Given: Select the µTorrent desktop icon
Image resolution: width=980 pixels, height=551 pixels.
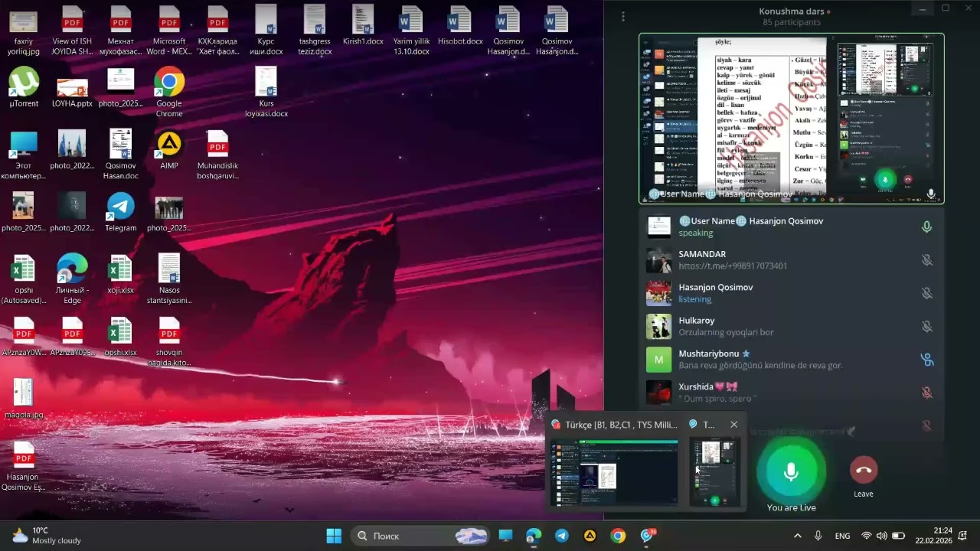Looking at the screenshot, I should [24, 87].
